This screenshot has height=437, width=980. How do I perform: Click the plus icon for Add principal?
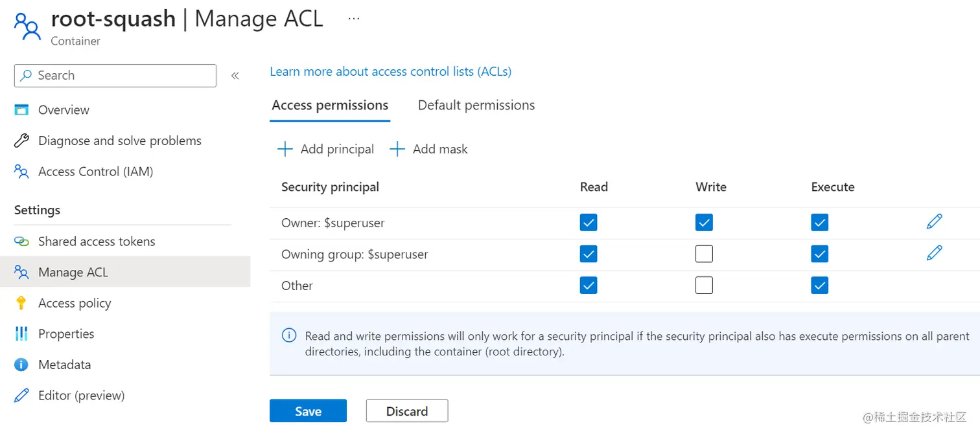tap(285, 150)
